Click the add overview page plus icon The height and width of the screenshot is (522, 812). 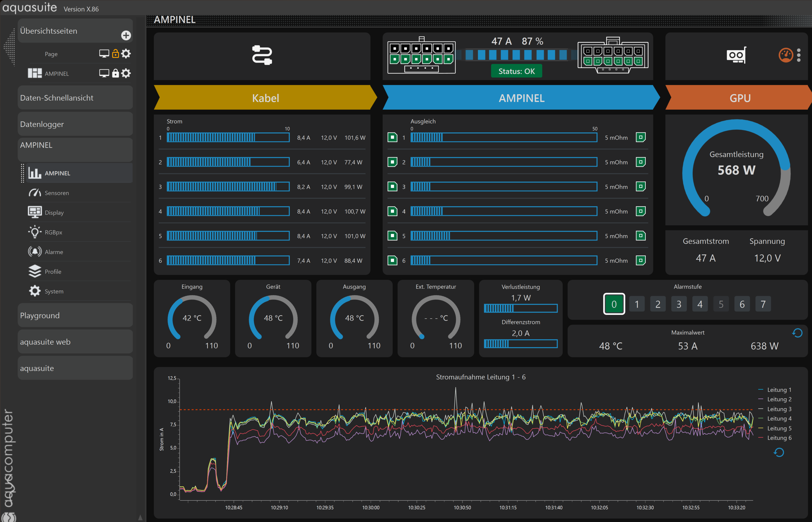(x=126, y=35)
